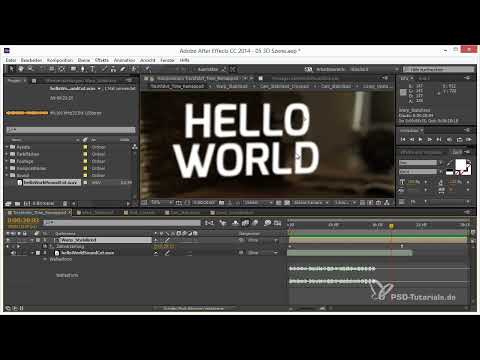This screenshot has height=360, width=480.
Task: Select the Eraser tool
Action: (x=123, y=69)
